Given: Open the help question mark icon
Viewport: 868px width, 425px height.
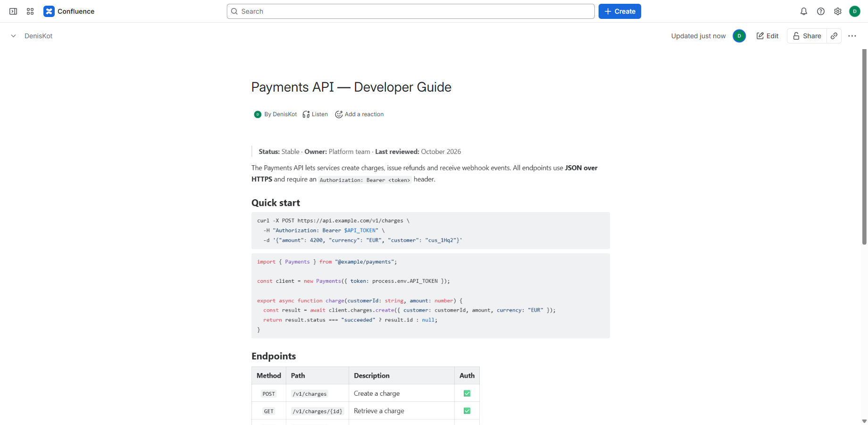Looking at the screenshot, I should [821, 11].
